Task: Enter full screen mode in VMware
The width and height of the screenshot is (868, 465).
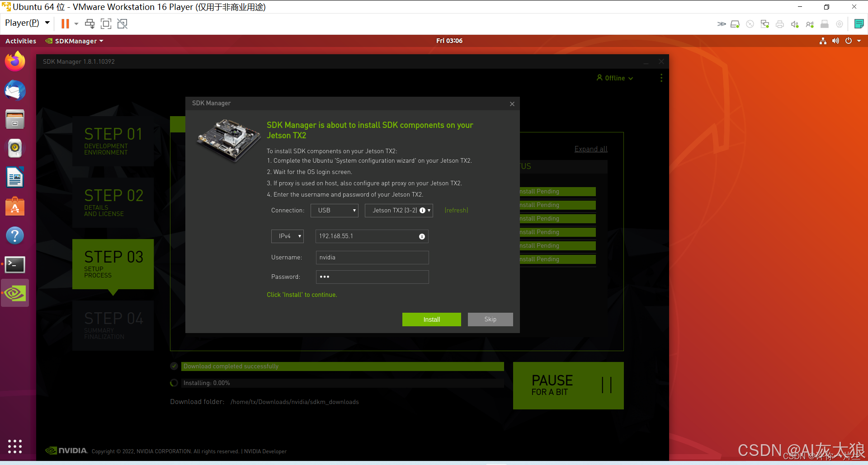Action: click(106, 23)
